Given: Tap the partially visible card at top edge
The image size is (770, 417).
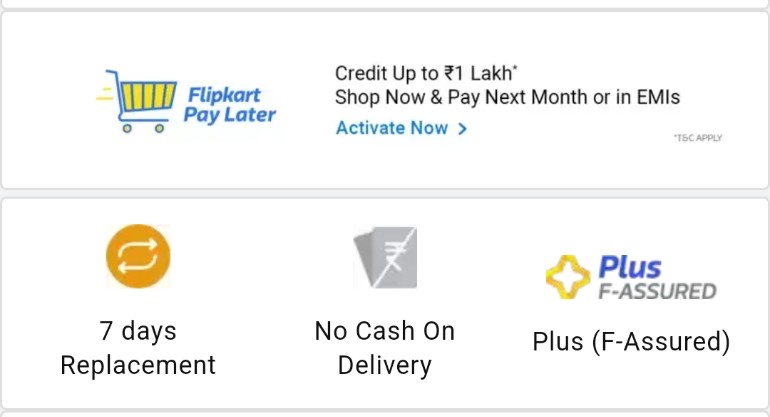Looking at the screenshot, I should pos(385,4).
